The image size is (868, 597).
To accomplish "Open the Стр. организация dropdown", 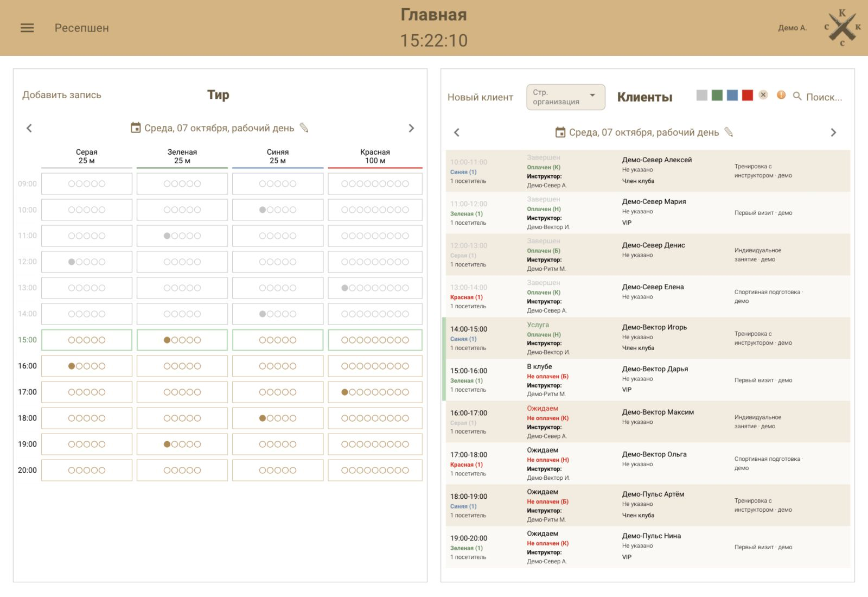I will coord(566,97).
